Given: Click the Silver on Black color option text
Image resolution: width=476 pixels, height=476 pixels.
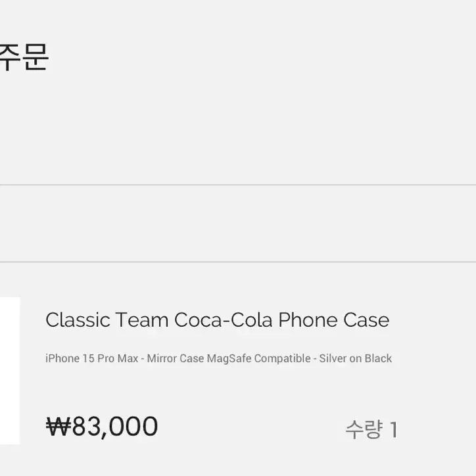Looking at the screenshot, I should [x=355, y=358].
